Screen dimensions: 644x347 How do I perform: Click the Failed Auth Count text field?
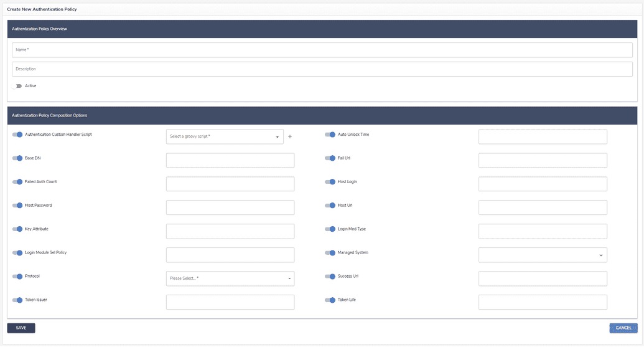click(230, 184)
